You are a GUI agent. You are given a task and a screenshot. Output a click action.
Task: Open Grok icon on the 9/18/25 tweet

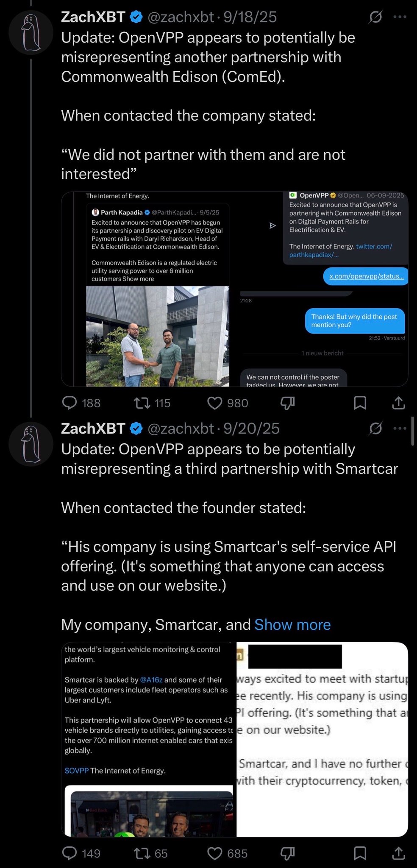pos(375,17)
